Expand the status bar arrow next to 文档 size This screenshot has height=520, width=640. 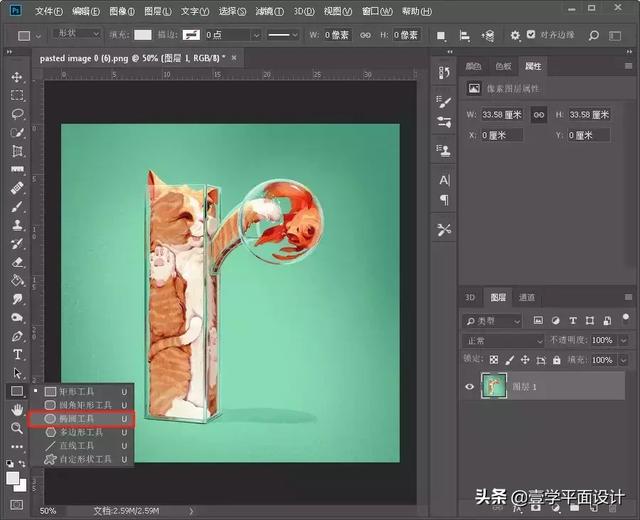(x=191, y=511)
